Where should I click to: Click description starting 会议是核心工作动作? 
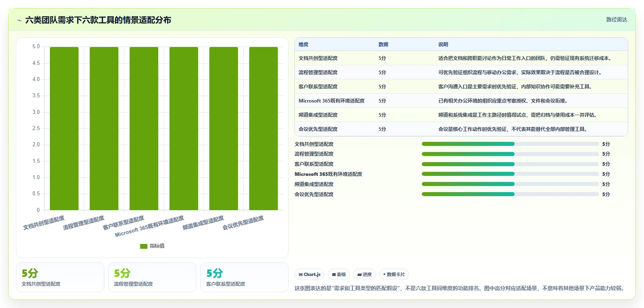tap(513, 129)
